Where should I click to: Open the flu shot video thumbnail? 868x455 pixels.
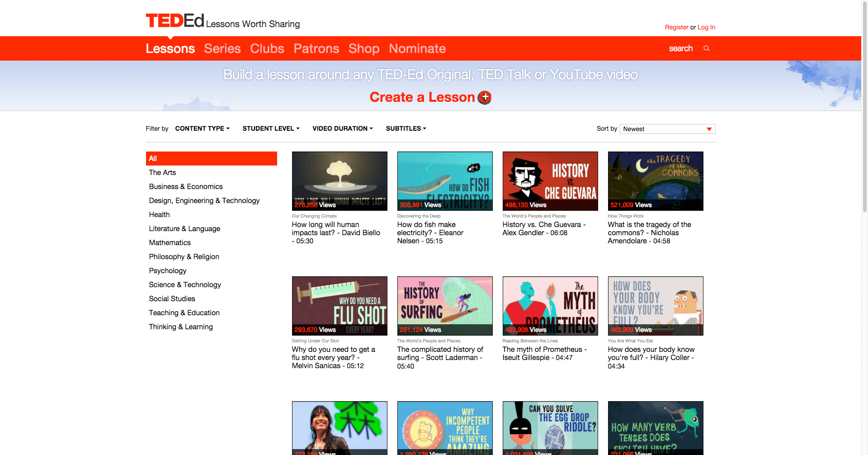click(x=339, y=306)
